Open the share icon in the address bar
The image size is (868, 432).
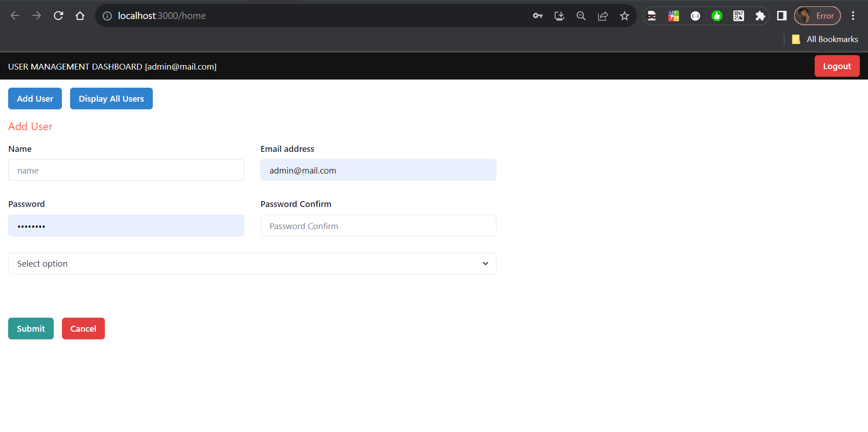pyautogui.click(x=603, y=15)
